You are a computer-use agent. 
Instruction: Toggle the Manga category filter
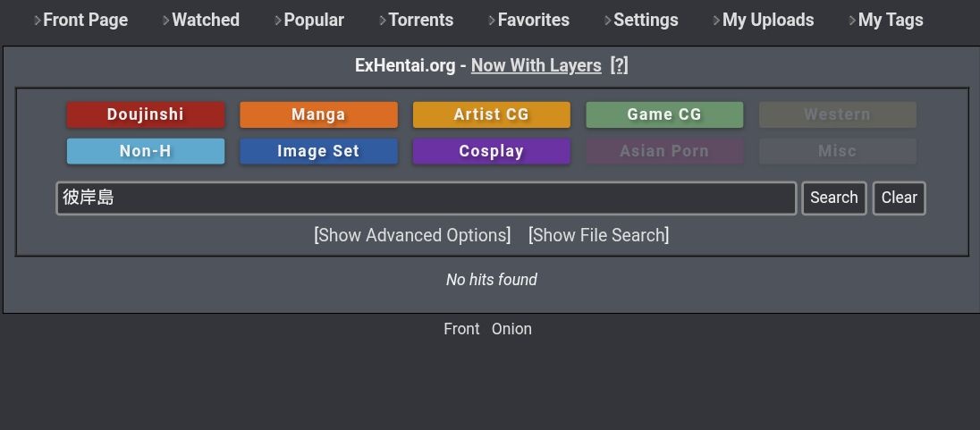tap(318, 114)
